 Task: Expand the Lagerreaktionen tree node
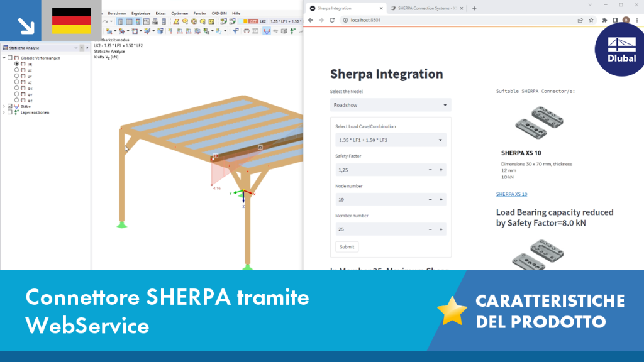(4, 112)
